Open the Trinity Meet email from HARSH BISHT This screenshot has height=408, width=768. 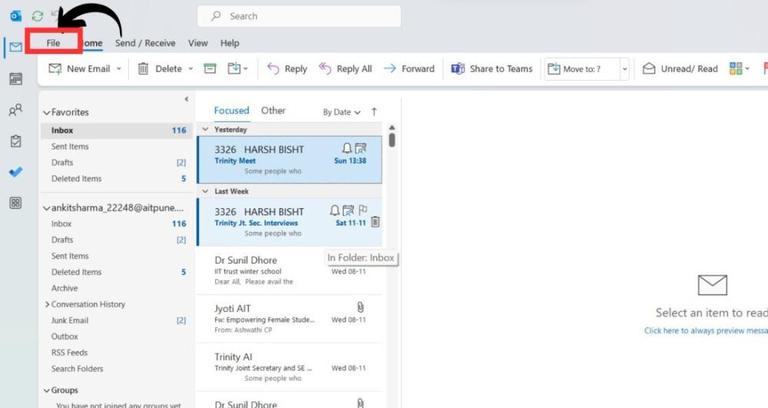(x=289, y=160)
